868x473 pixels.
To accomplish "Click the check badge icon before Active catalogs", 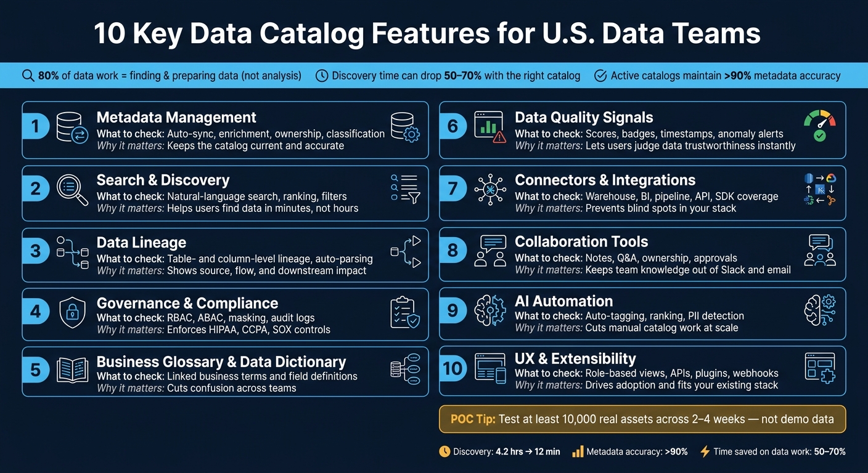I will pos(600,76).
